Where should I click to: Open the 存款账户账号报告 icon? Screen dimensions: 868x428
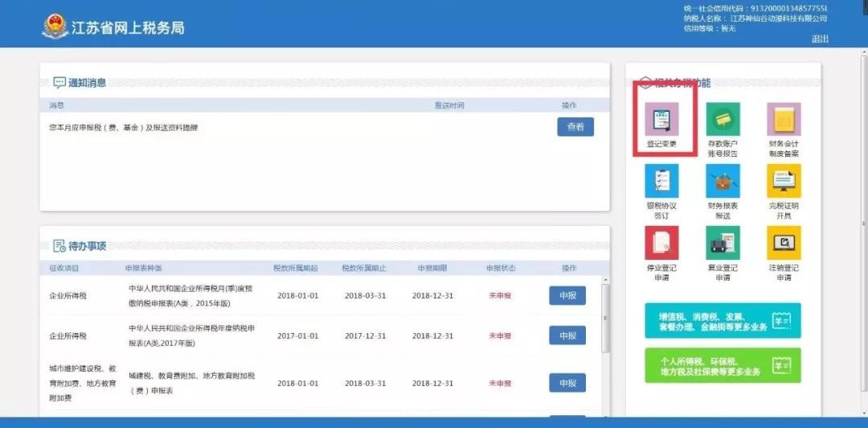click(x=723, y=119)
